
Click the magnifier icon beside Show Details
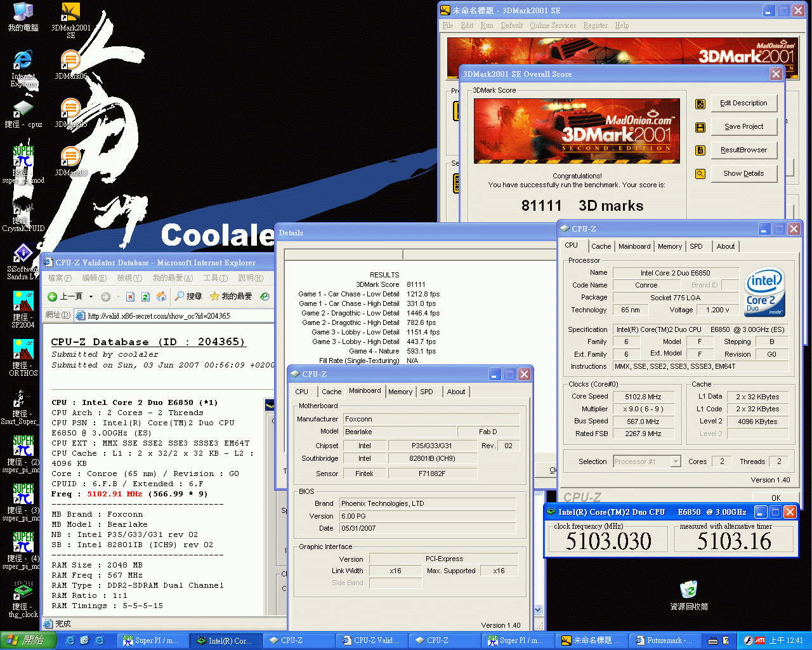click(x=700, y=174)
